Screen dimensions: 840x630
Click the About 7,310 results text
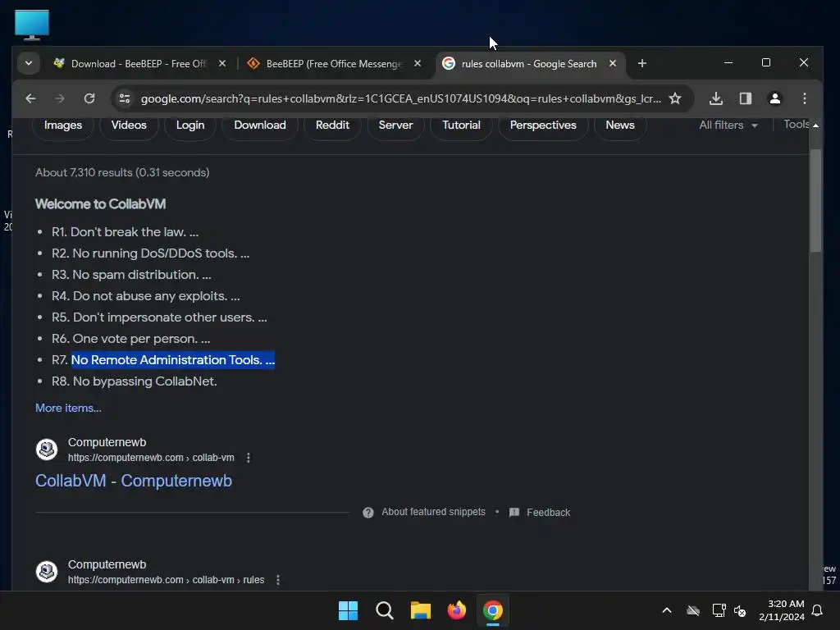(x=122, y=172)
